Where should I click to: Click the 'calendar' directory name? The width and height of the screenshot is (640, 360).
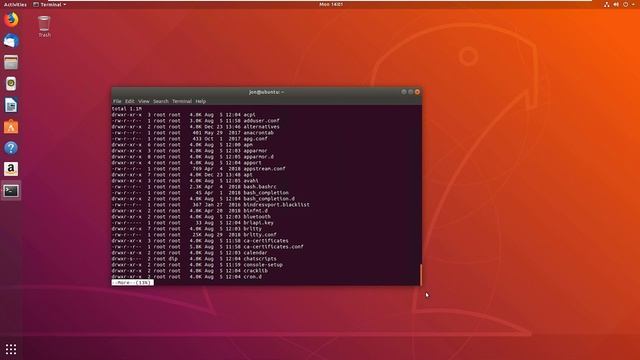coord(256,253)
